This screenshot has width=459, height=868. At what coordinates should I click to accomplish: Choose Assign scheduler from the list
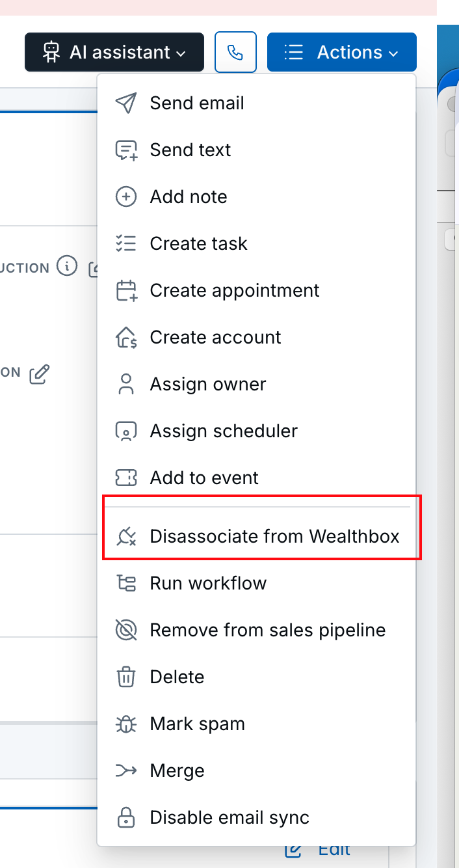click(x=223, y=431)
